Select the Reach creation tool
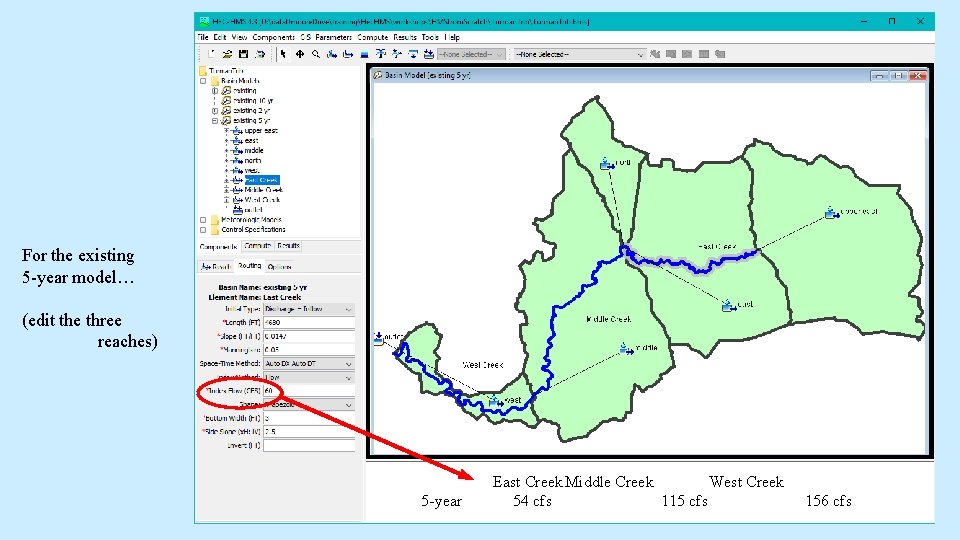Image resolution: width=960 pixels, height=540 pixels. pyautogui.click(x=348, y=54)
